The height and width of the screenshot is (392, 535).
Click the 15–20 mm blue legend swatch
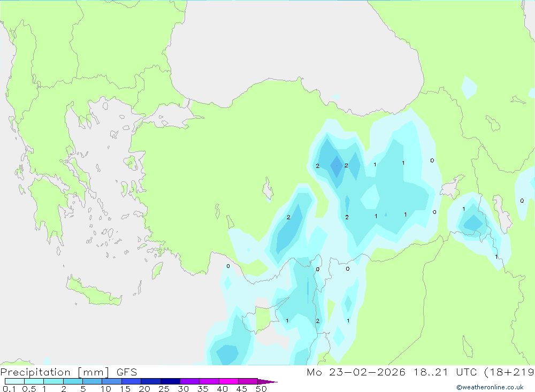(131, 381)
